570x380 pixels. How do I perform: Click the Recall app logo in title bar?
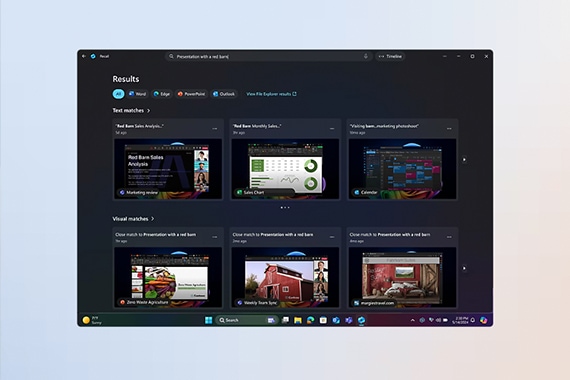pyautogui.click(x=93, y=56)
